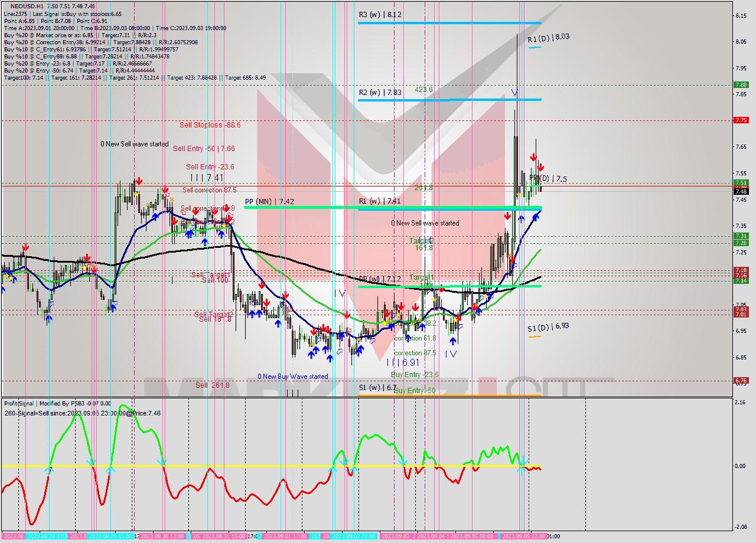Screen dimensions: 756x543
Task: Click the 'R1 (w) | 7.41' pivot label
Action: point(380,201)
